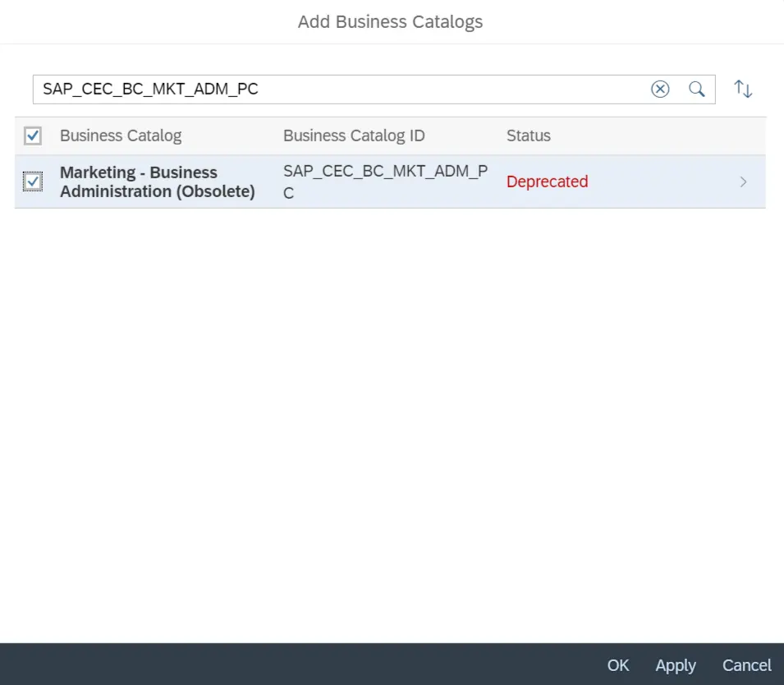Viewport: 784px width, 685px height.
Task: Uncheck the Marketing - Business Administration row checkbox
Action: click(x=33, y=182)
